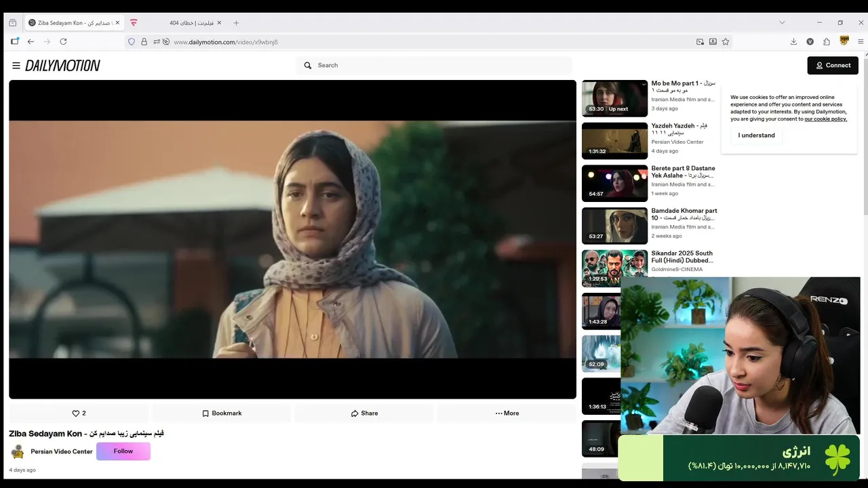Open the browser application menu

pyautogui.click(x=861, y=42)
